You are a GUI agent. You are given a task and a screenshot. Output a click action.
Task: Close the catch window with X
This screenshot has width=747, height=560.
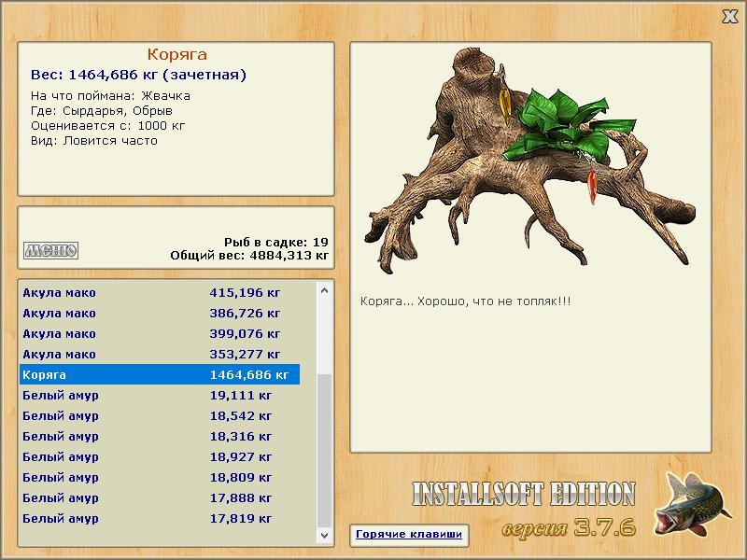point(730,17)
